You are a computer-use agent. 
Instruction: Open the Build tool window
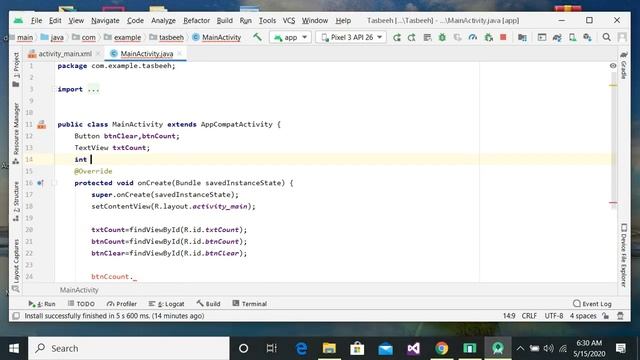tap(209, 304)
